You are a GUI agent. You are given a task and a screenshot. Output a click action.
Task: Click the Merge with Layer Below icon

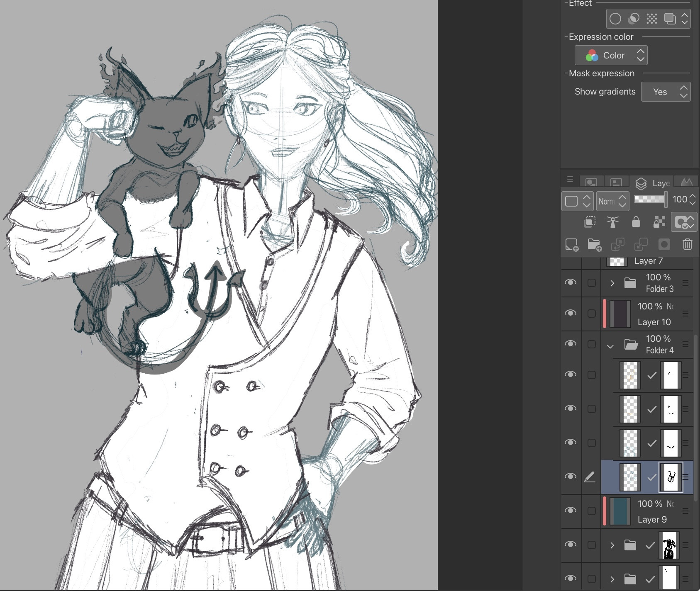(x=641, y=244)
